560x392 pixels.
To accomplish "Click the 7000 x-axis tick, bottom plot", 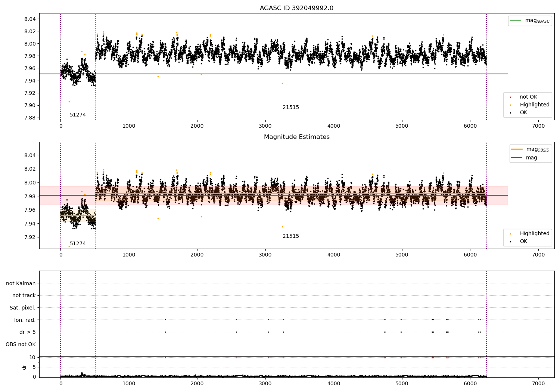I will tap(538, 383).
